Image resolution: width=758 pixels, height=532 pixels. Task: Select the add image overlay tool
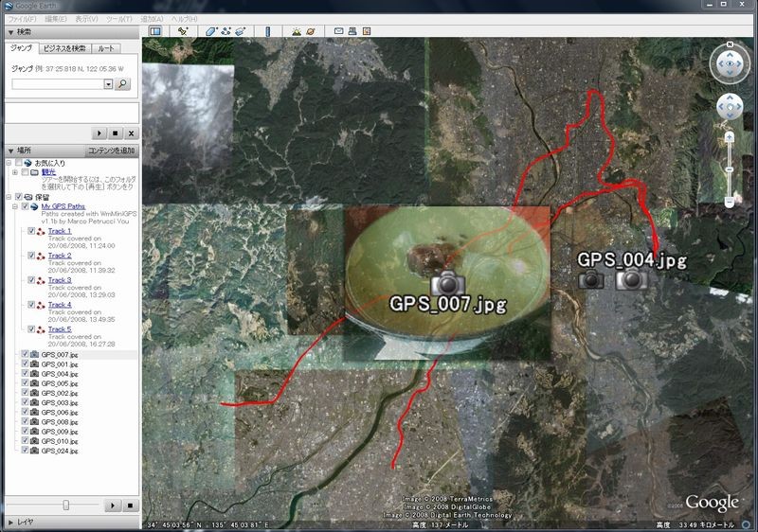(x=241, y=31)
